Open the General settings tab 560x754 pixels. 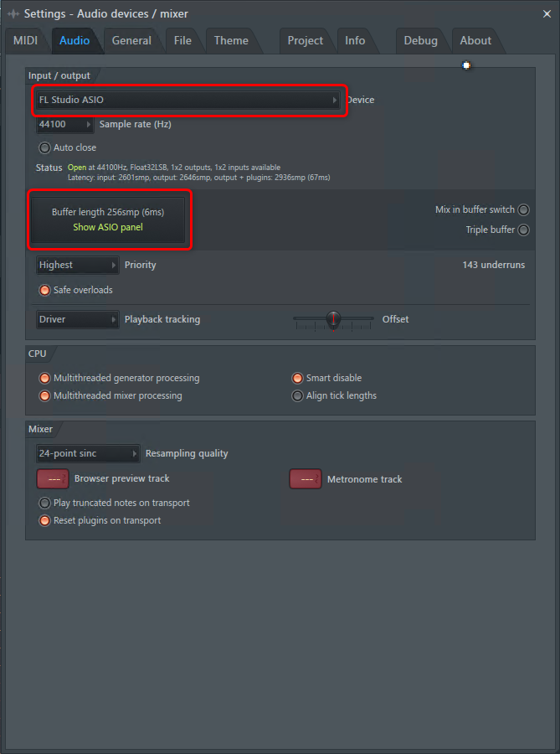click(131, 40)
